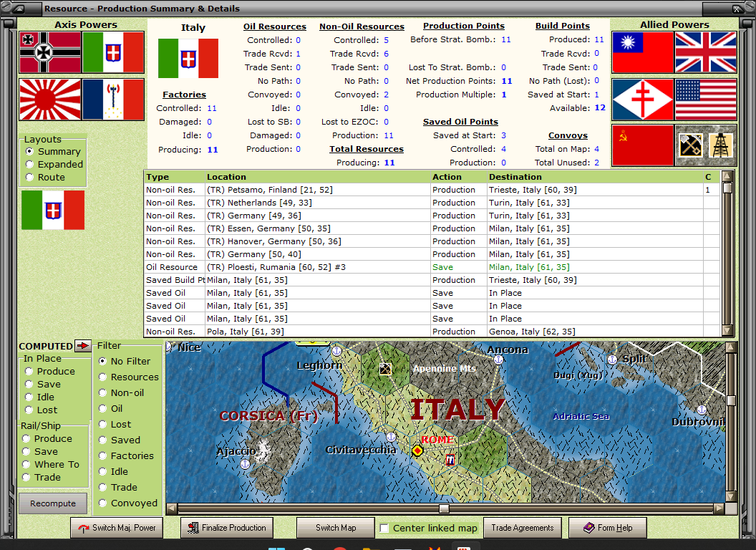Click the red arrow next to COMPUTED

[83, 345]
